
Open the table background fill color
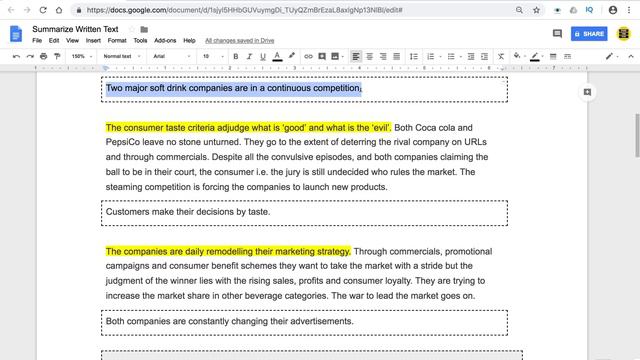click(x=517, y=56)
